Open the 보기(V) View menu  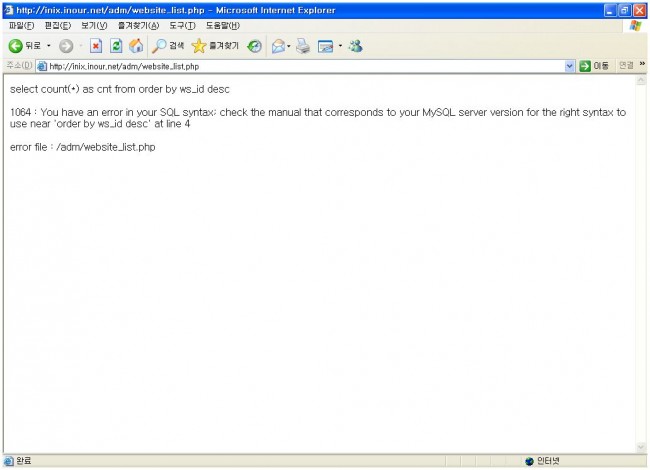pyautogui.click(x=94, y=26)
